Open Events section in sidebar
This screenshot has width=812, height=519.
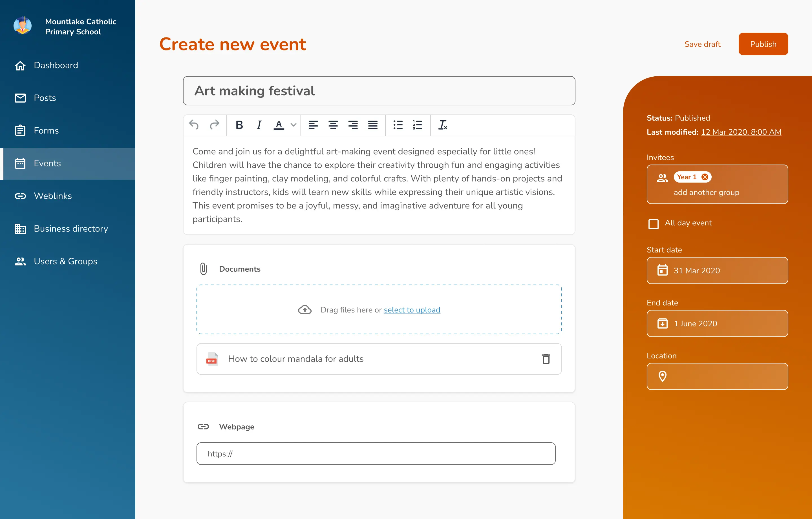click(x=67, y=163)
